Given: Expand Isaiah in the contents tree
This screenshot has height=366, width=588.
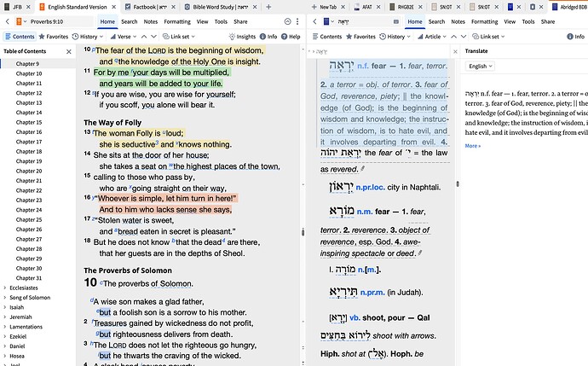Looking at the screenshot, I should point(5,307).
